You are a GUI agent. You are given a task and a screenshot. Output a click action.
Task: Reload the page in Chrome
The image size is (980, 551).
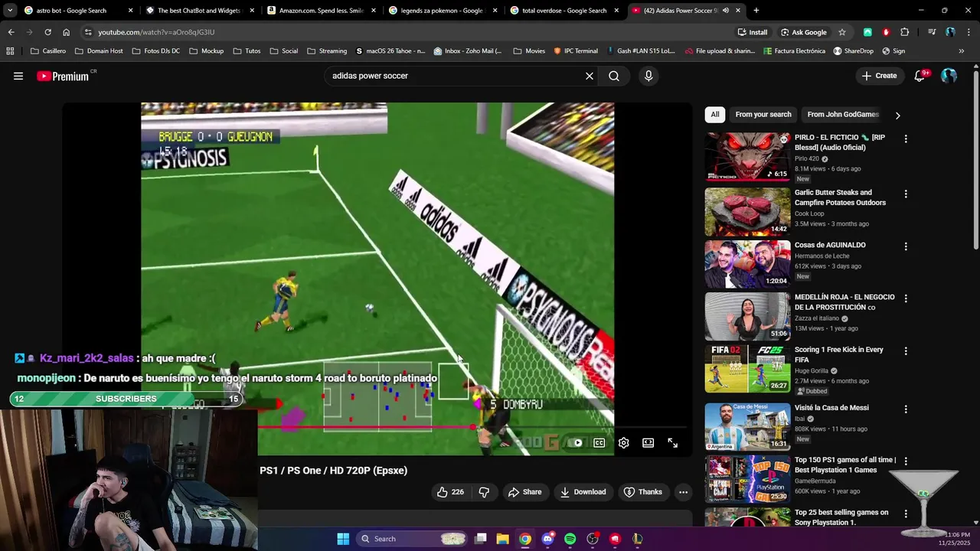click(47, 32)
